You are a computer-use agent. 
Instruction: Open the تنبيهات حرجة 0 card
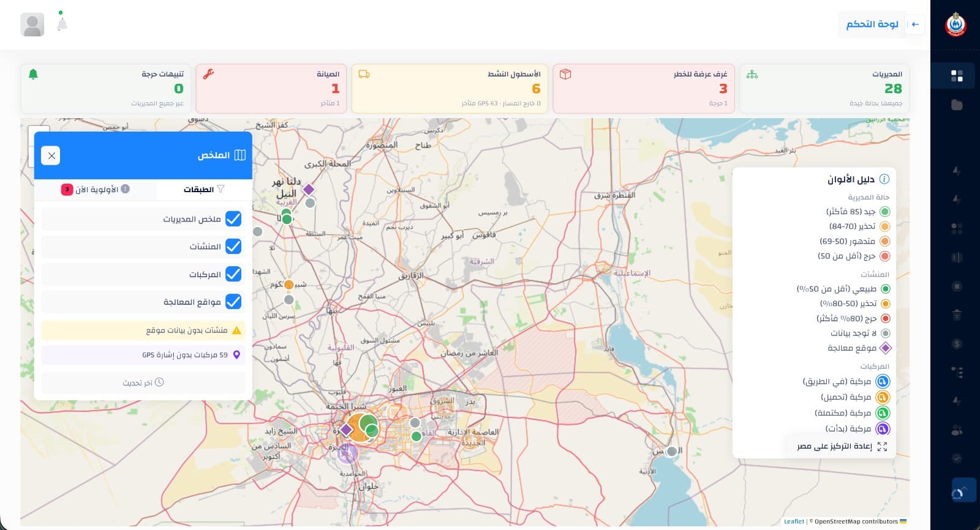106,89
